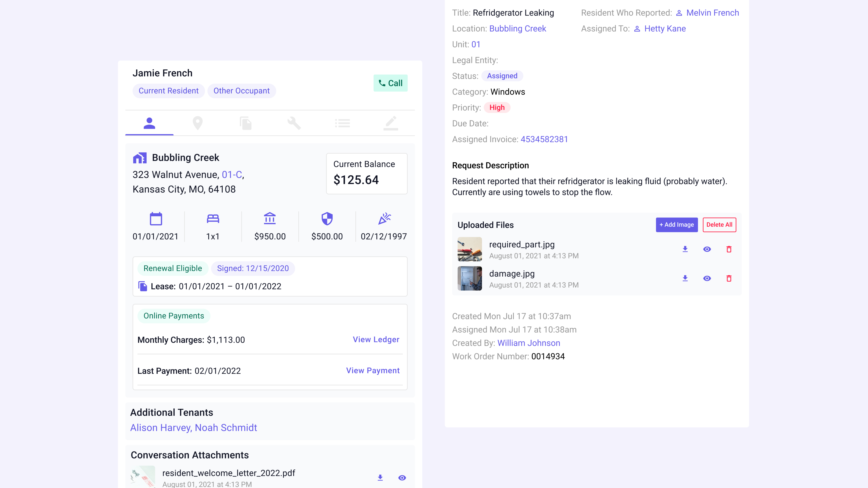
Task: Click the Current Resident badge
Action: (168, 91)
